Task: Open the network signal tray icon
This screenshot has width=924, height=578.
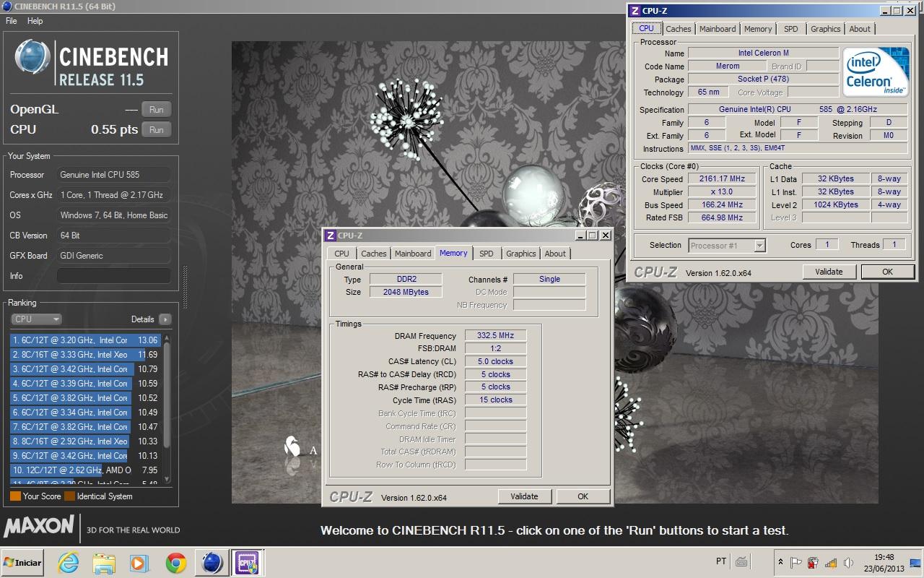Action: (x=831, y=562)
